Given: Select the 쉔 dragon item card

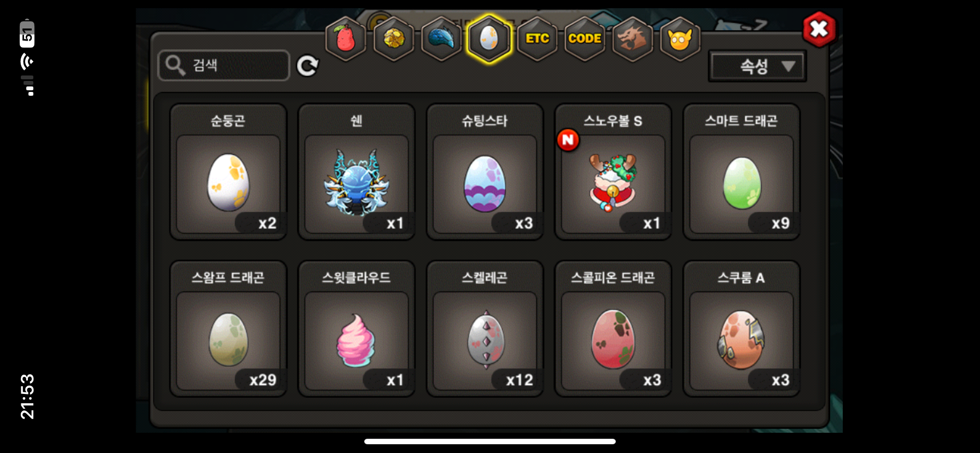Looking at the screenshot, I should click(357, 172).
